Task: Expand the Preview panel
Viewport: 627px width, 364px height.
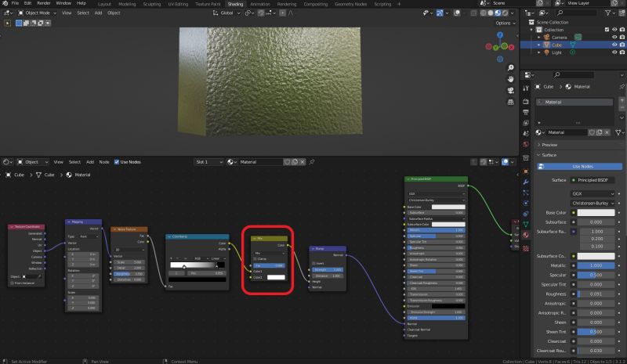Action: pyautogui.click(x=549, y=145)
